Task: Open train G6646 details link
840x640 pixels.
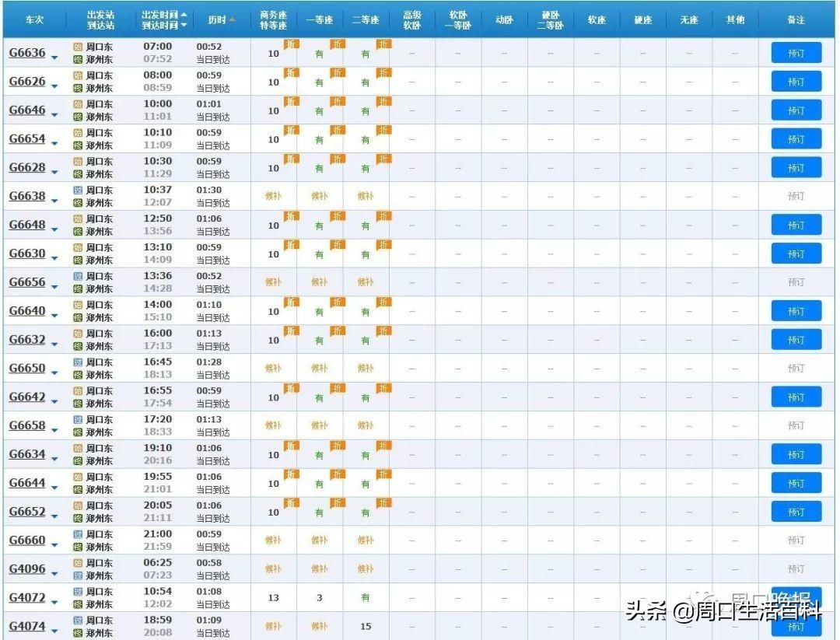Action: pos(26,110)
